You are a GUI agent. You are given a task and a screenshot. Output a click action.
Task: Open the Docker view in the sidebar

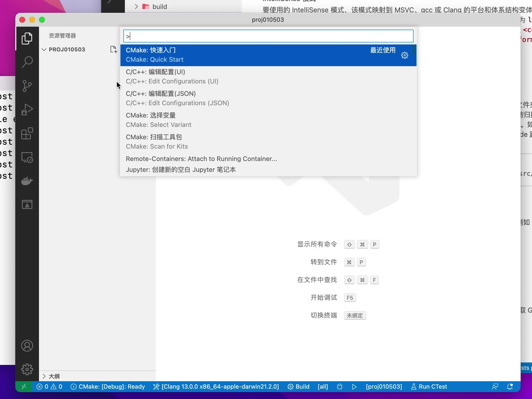(x=27, y=180)
